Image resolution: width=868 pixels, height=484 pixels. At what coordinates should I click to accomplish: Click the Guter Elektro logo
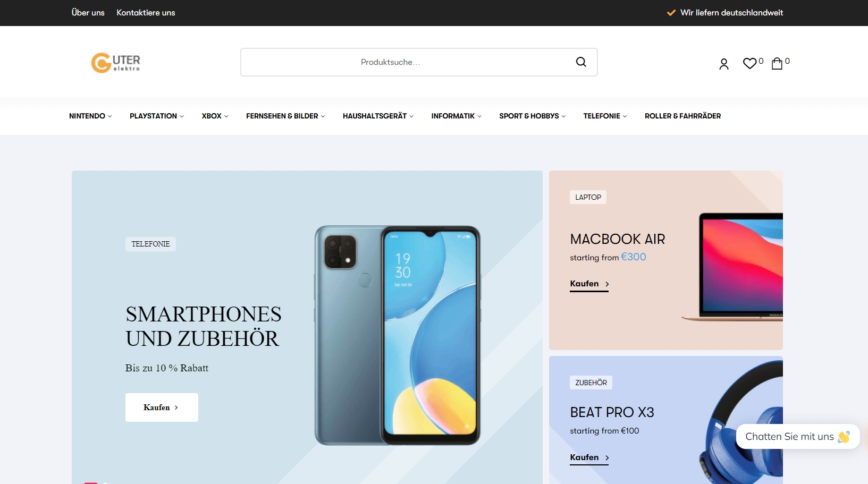[x=116, y=63]
